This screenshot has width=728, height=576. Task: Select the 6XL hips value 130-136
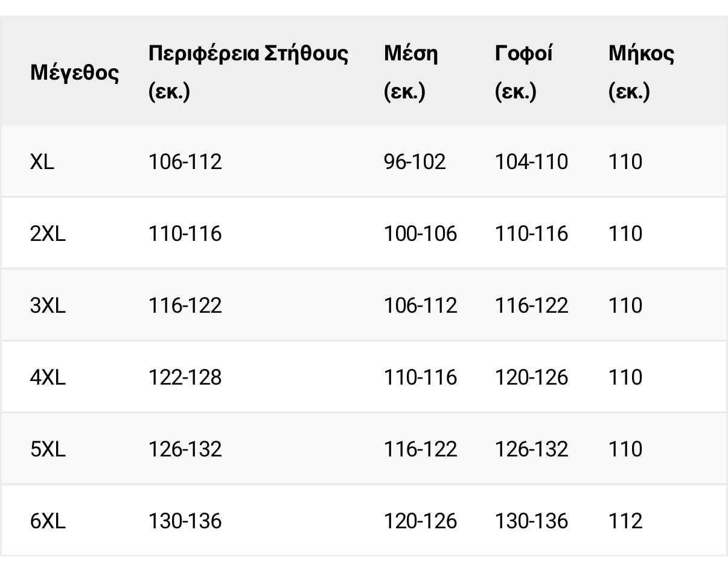point(531,521)
